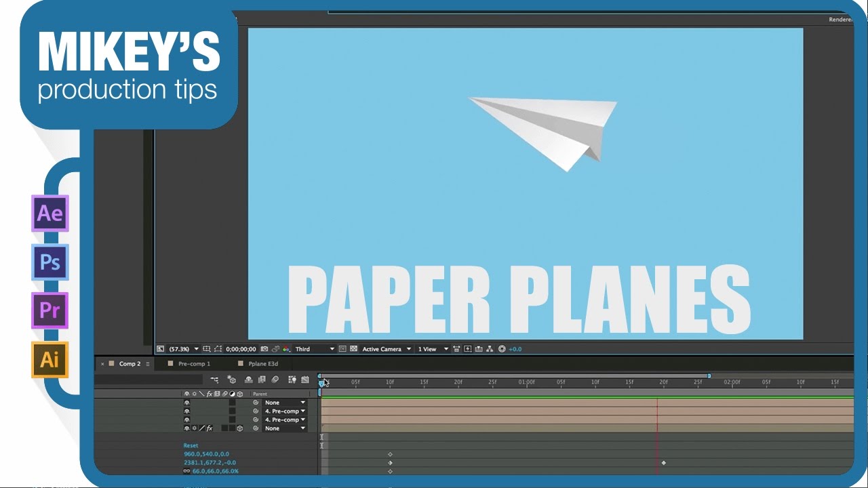The image size is (868, 488).
Task: Click parent pick whip on first layer
Action: click(256, 403)
